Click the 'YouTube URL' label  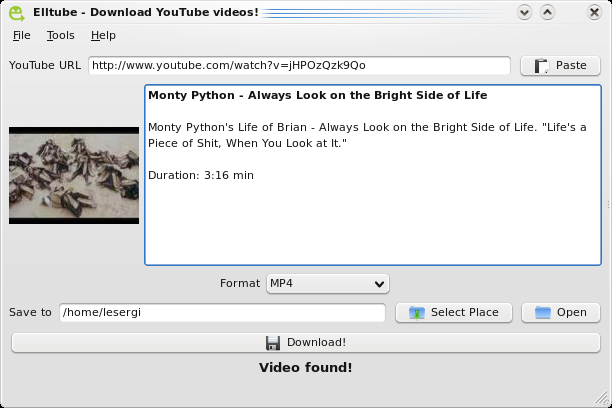pyautogui.click(x=45, y=65)
